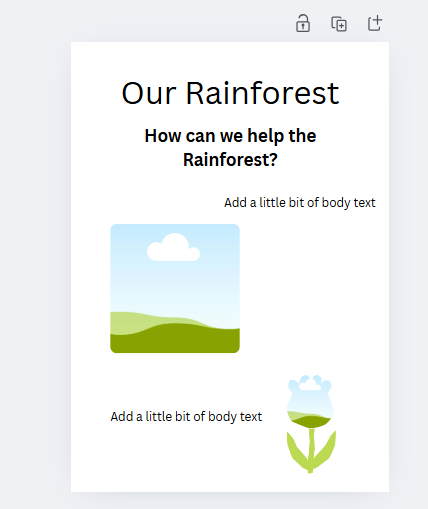Image resolution: width=428 pixels, height=509 pixels.
Task: Click the green leaves of the tulip
Action: click(311, 452)
